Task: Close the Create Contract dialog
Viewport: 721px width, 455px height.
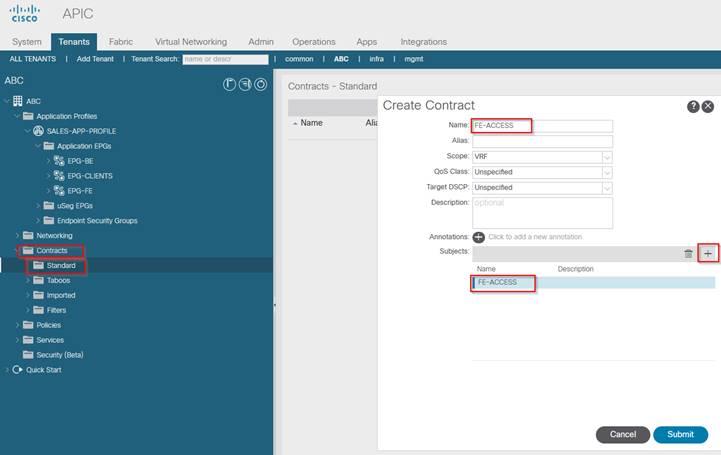Action: (708, 107)
